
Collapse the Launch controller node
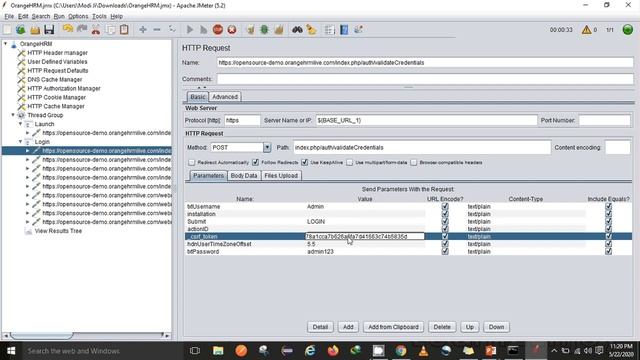(x=20, y=124)
